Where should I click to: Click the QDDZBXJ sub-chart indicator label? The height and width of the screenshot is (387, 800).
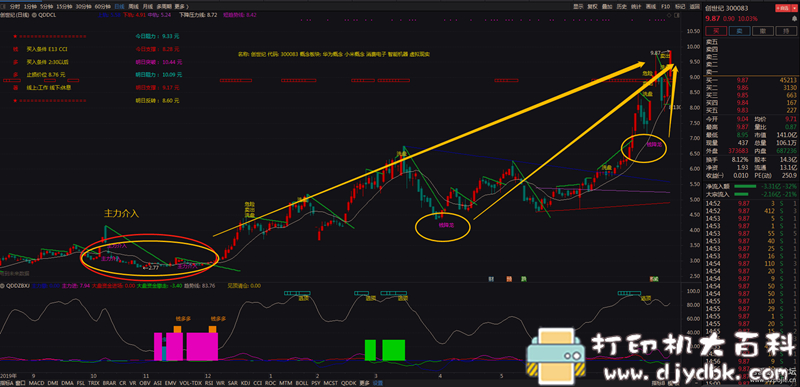pyautogui.click(x=17, y=286)
